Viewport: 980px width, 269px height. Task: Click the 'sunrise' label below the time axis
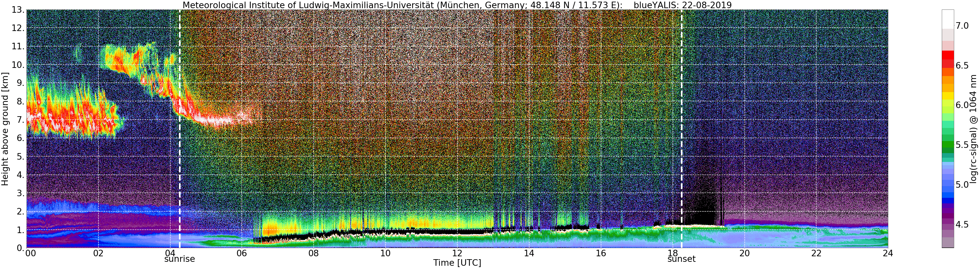tap(180, 259)
